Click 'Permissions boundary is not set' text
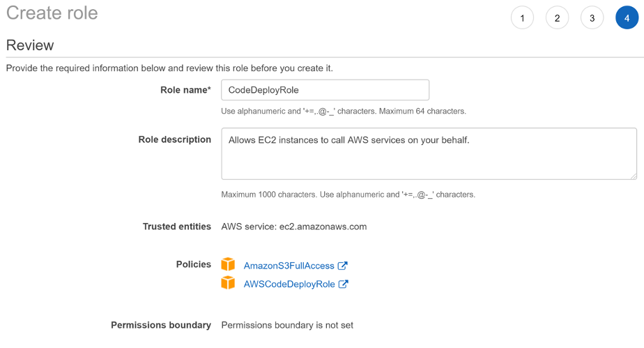 point(287,325)
